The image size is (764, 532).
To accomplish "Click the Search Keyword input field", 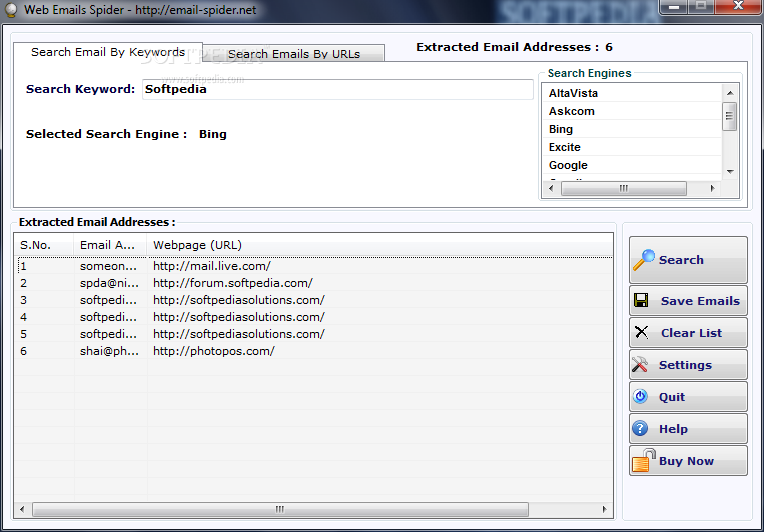I will [x=338, y=90].
